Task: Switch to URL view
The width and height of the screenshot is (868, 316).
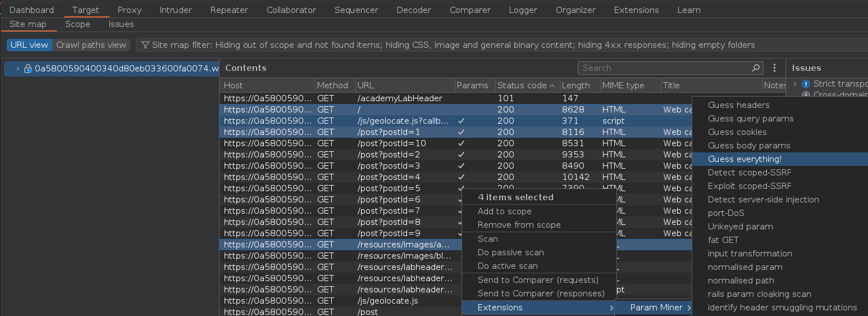Action: [x=29, y=45]
